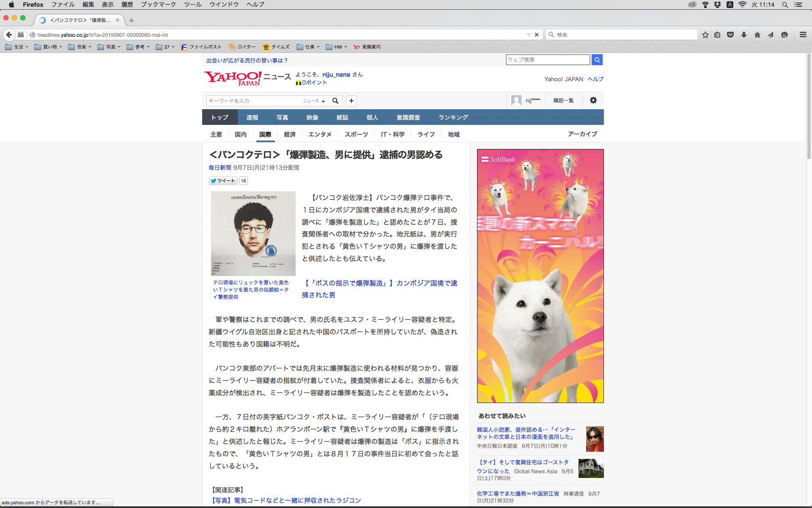The image size is (812, 508).
Task: Open the 毎日新聞 source link
Action: (219, 168)
